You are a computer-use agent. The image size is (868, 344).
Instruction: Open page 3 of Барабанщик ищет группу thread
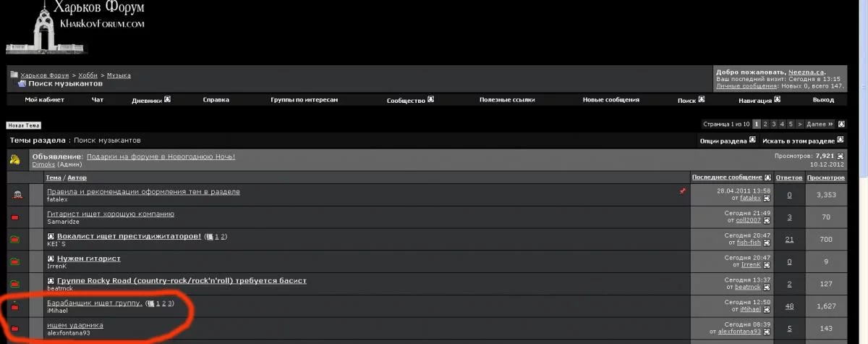[171, 303]
